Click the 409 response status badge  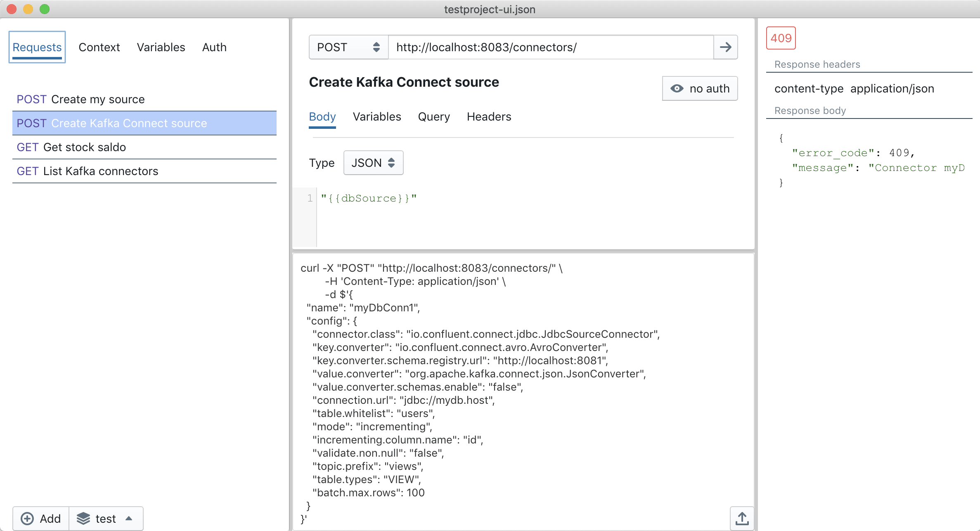click(781, 38)
